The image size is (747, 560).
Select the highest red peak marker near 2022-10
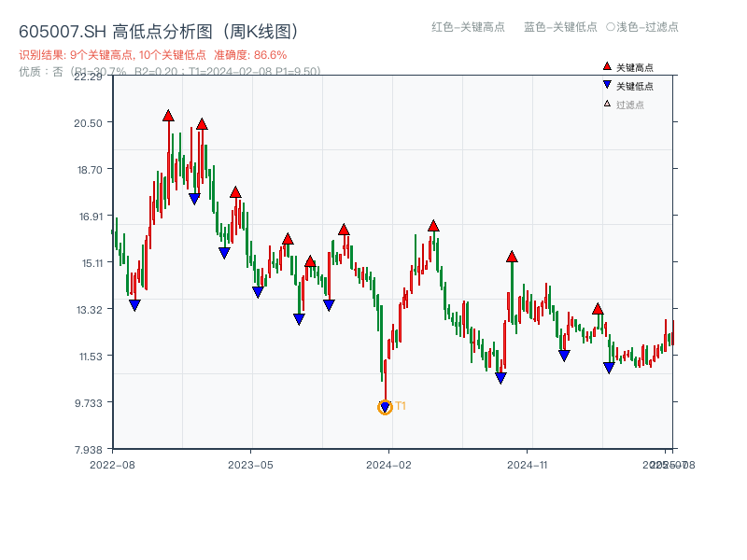[168, 115]
